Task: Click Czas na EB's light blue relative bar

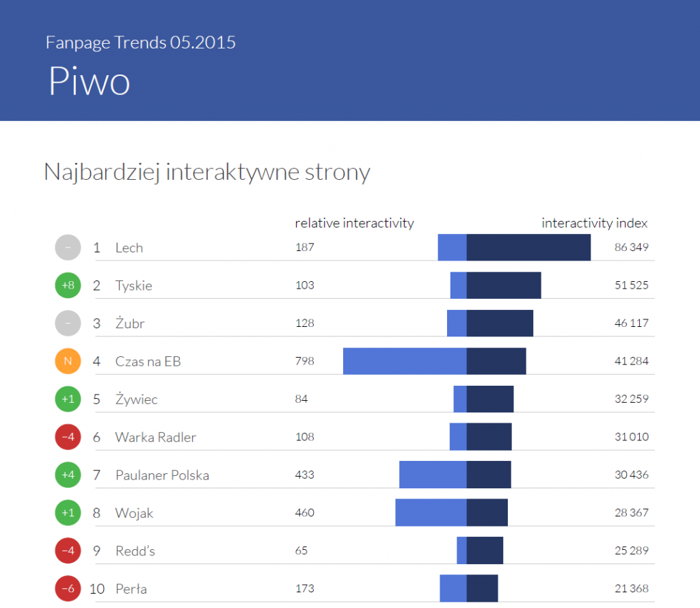Action: click(405, 361)
